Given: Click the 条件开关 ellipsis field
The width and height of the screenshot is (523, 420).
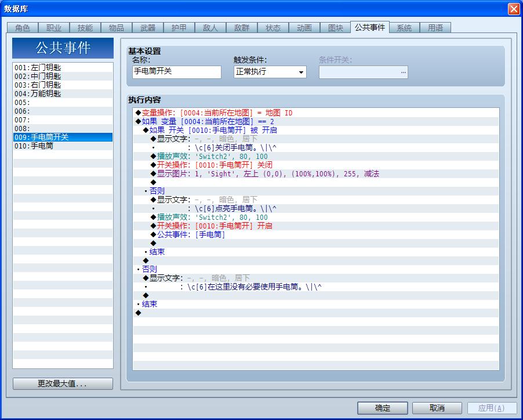Looking at the screenshot, I should pyautogui.click(x=363, y=72).
